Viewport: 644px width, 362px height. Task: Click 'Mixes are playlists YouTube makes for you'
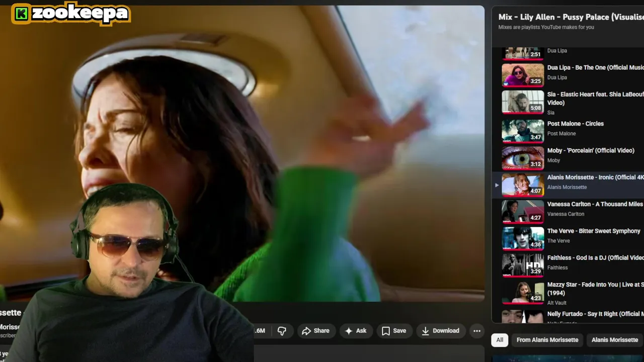546,27
